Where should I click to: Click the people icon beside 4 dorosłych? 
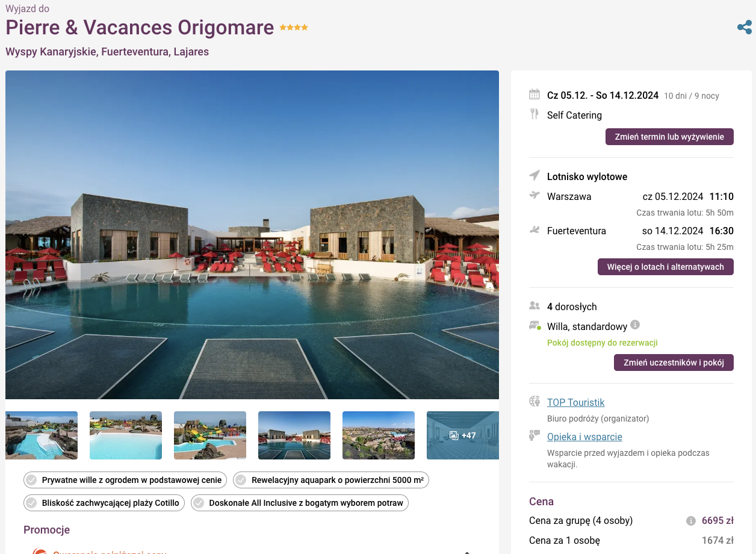pos(534,306)
